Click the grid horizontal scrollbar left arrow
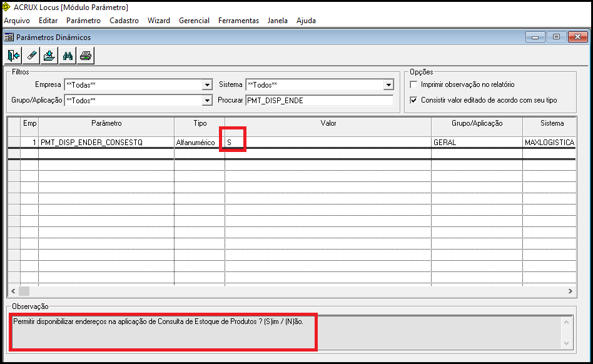Viewport: 593px width, 364px height. pyautogui.click(x=13, y=291)
